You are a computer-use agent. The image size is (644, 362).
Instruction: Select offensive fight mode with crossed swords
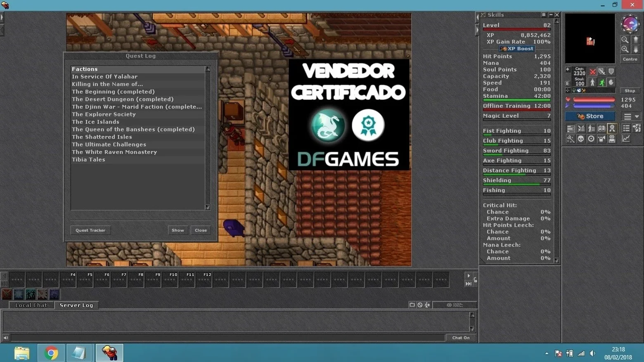click(593, 72)
